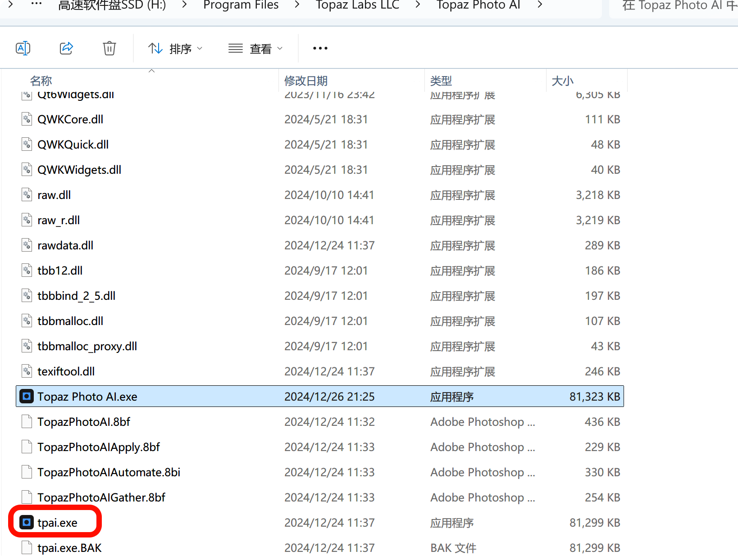Image resolution: width=738 pixels, height=560 pixels.
Task: Expand chevron after Program Files breadcrumb
Action: [297, 5]
